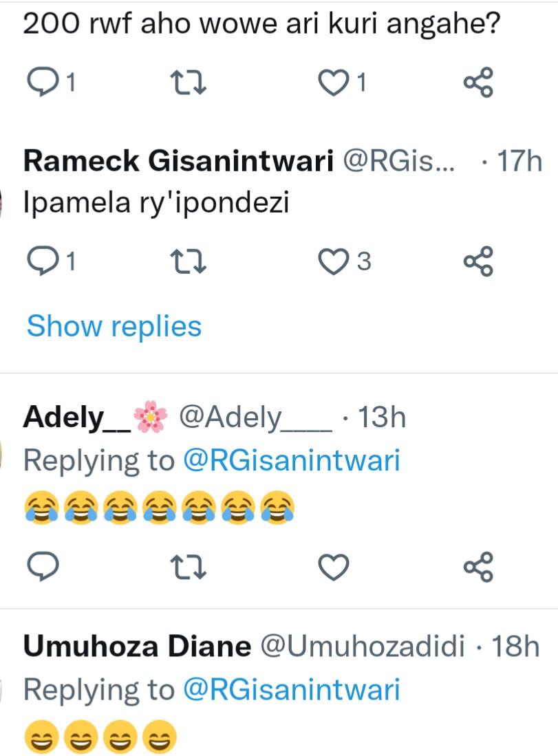
Task: Expand Show replies under Rameck's tweet
Action: pyautogui.click(x=114, y=326)
